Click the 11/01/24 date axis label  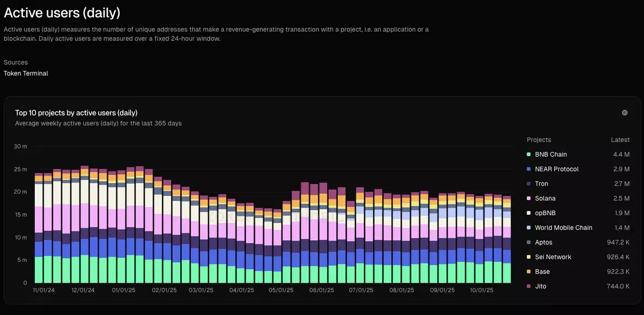[45, 290]
